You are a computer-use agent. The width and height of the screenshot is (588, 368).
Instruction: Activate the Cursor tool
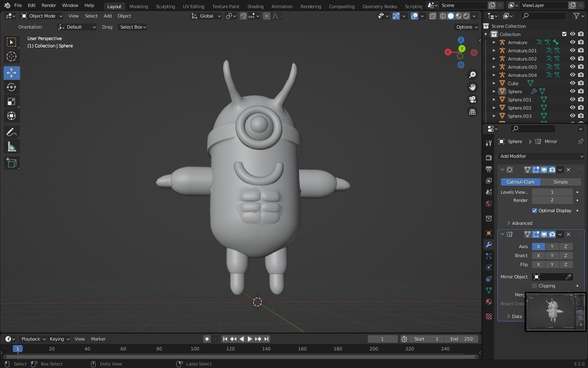tap(11, 56)
